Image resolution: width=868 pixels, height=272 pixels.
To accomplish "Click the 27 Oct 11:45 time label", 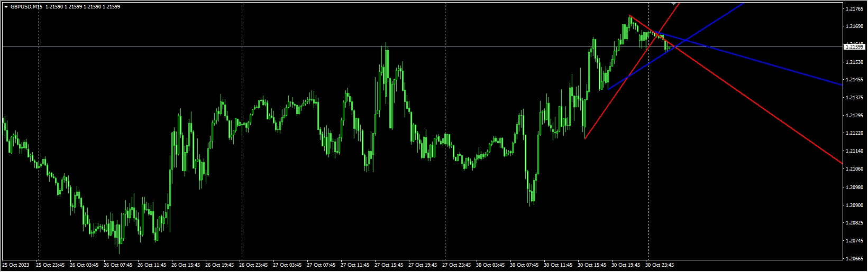I will 355,265.
